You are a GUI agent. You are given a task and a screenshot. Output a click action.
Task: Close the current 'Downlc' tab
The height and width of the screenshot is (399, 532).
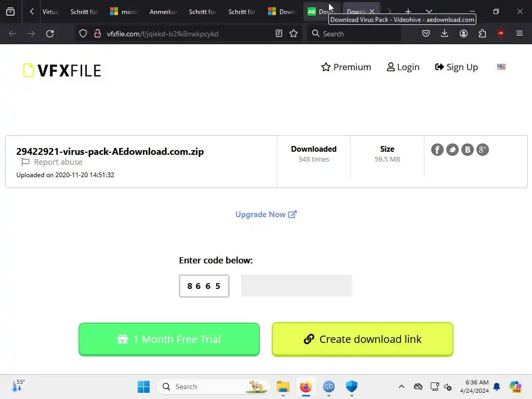click(372, 11)
